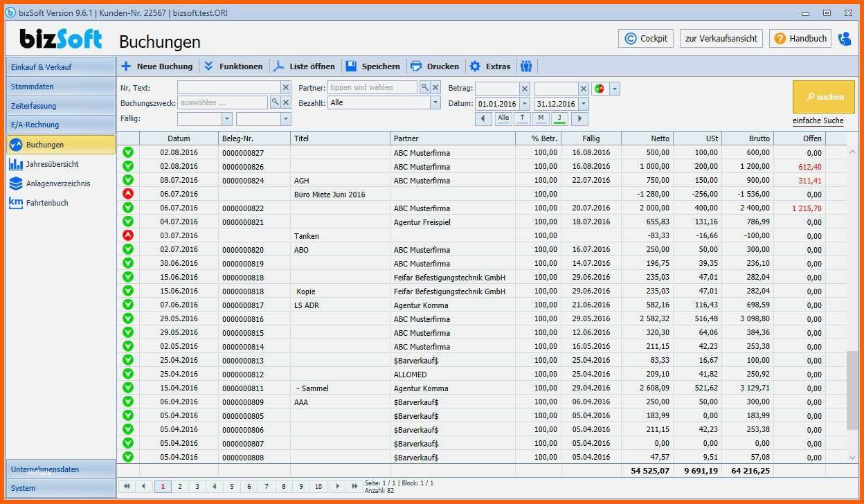
Task: Open Zeiterfassung sidebar section
Action: tap(61, 106)
